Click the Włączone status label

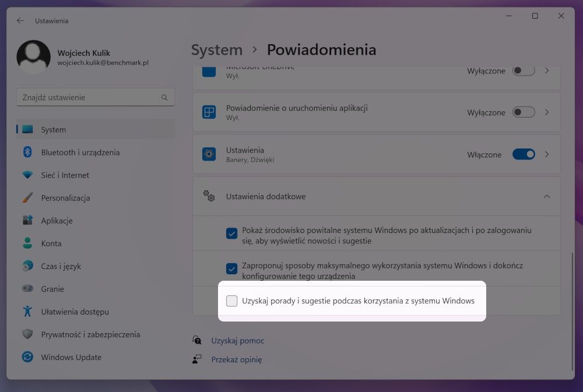[x=484, y=154]
